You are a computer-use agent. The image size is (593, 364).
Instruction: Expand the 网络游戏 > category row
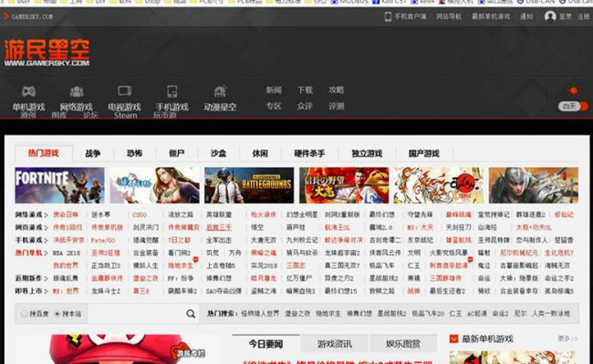[31, 214]
